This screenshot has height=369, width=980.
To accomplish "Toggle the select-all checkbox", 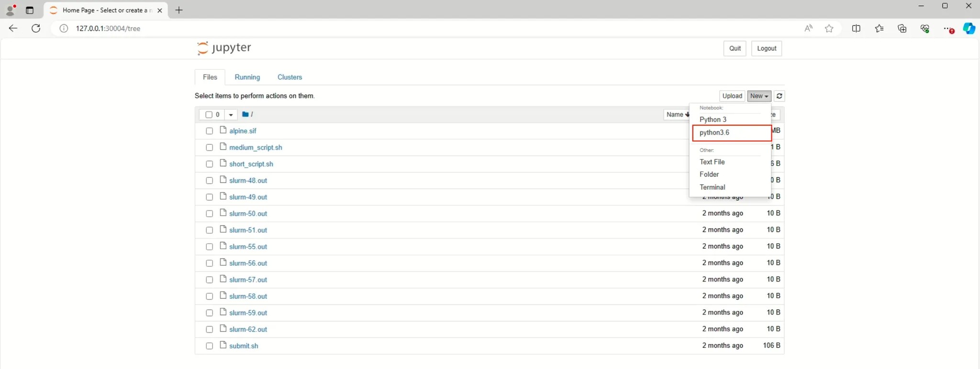I will coord(209,115).
